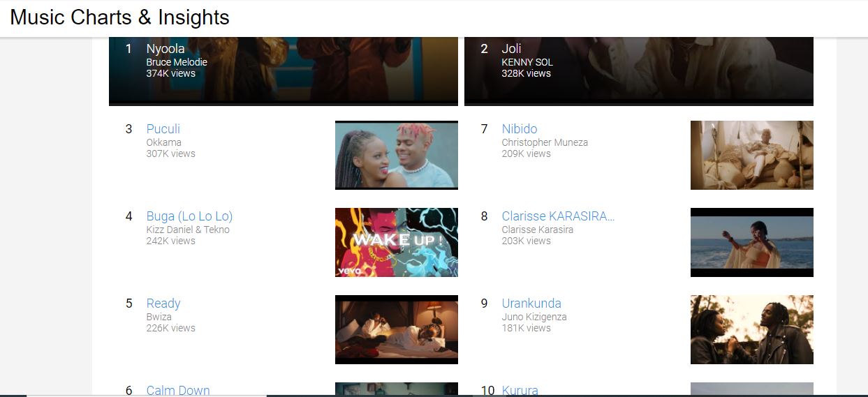Viewport: 868px width, 397px height.
Task: Select the Kurura video thumbnail
Action: point(752,389)
